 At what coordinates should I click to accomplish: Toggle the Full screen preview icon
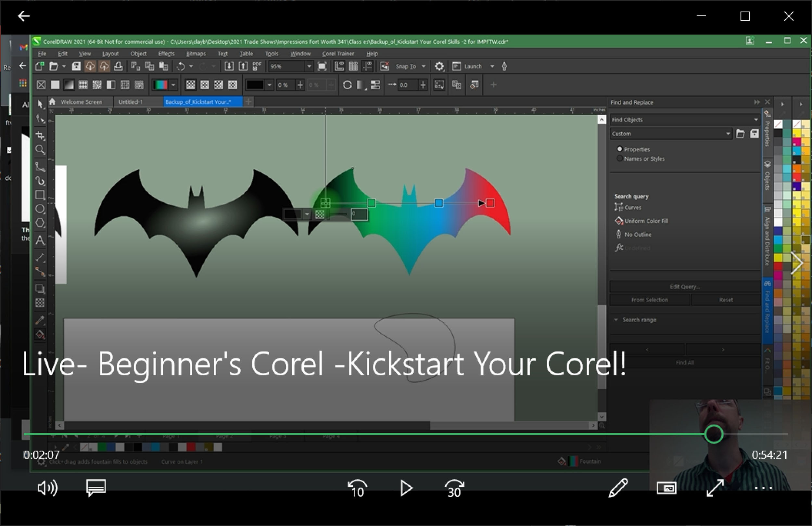[x=322, y=66]
